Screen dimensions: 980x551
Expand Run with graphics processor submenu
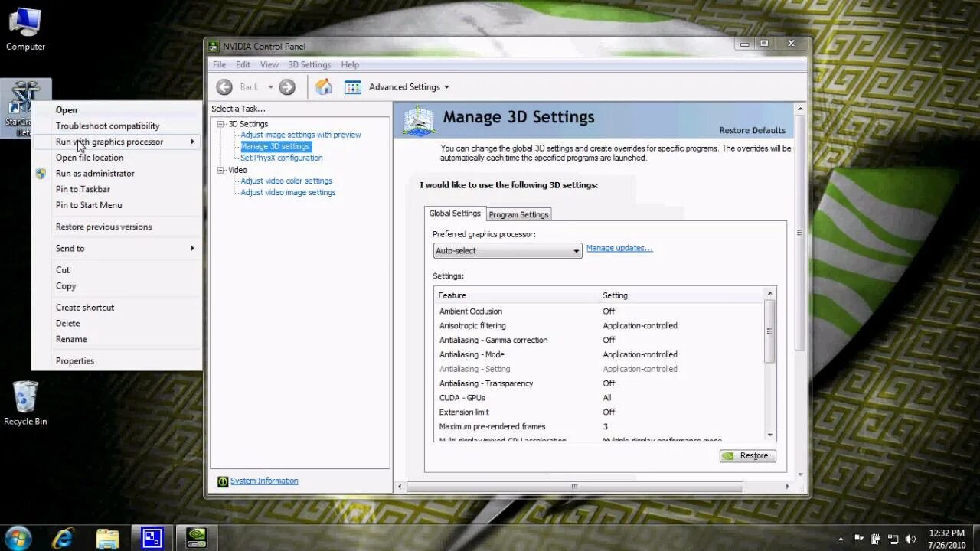pos(116,142)
